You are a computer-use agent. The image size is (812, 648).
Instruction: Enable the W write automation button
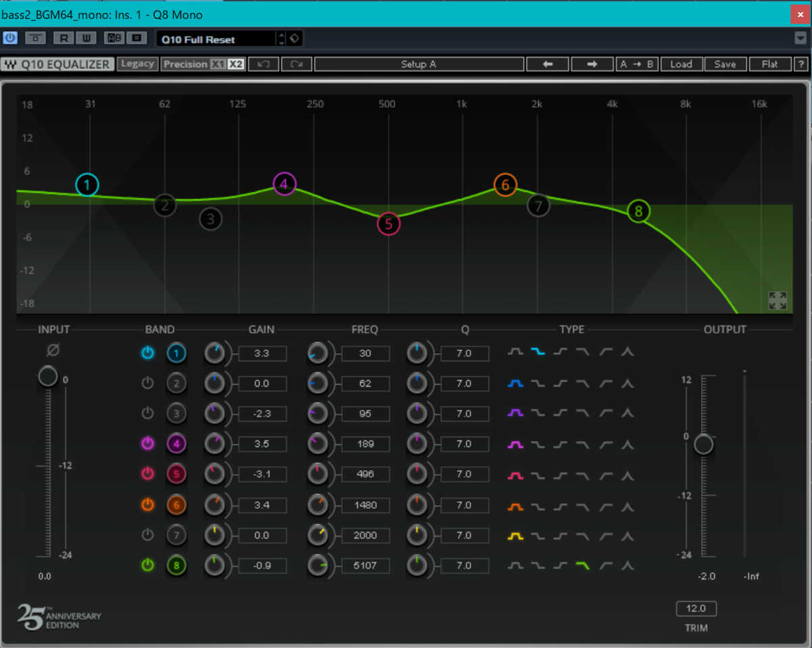(x=86, y=38)
